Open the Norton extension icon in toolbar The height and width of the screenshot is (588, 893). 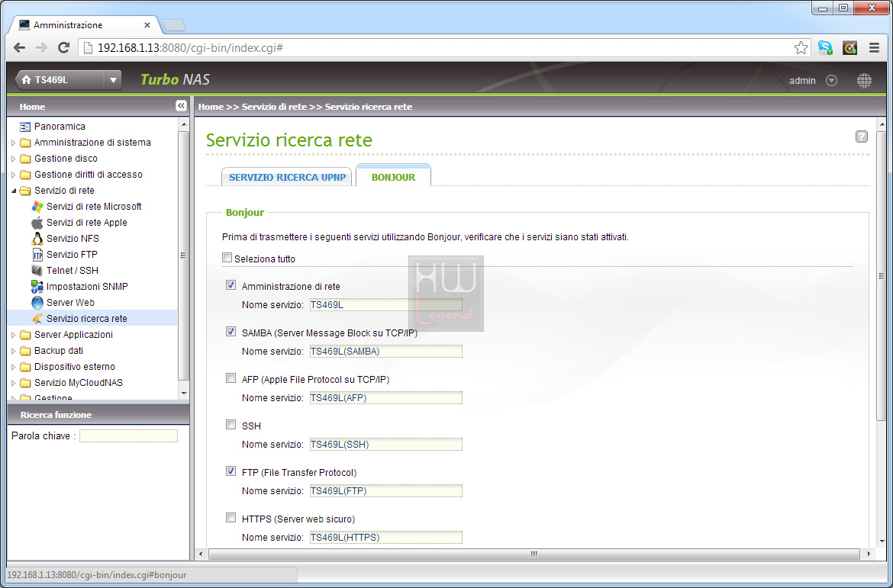tap(849, 48)
